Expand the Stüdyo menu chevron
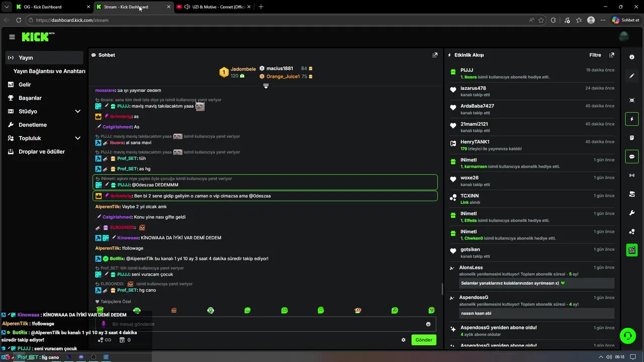644x362 pixels. click(77, 111)
